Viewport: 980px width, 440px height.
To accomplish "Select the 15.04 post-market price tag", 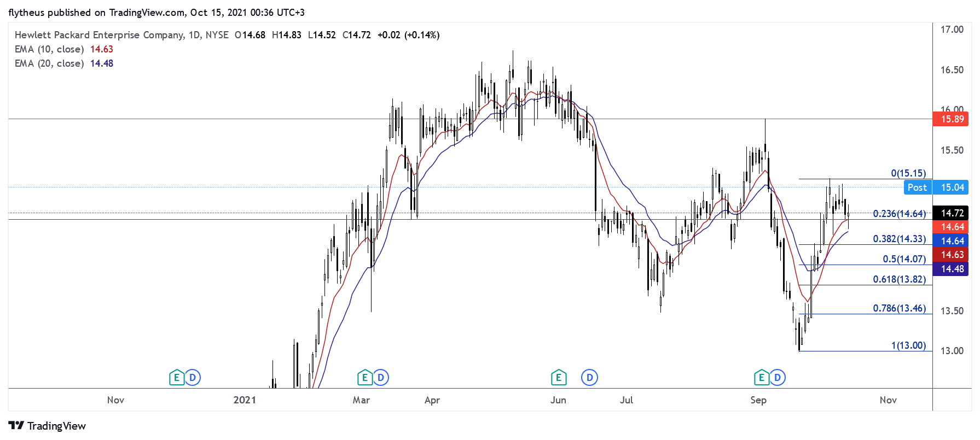I will 950,187.
